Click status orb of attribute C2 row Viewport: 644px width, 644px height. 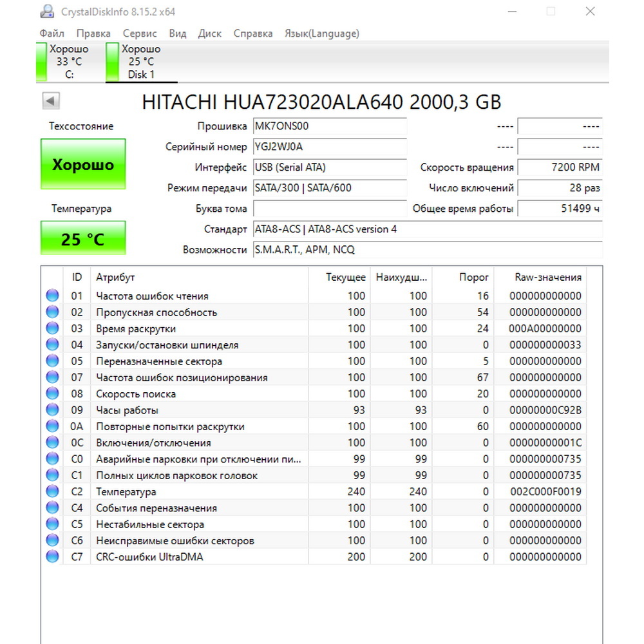coord(52,491)
